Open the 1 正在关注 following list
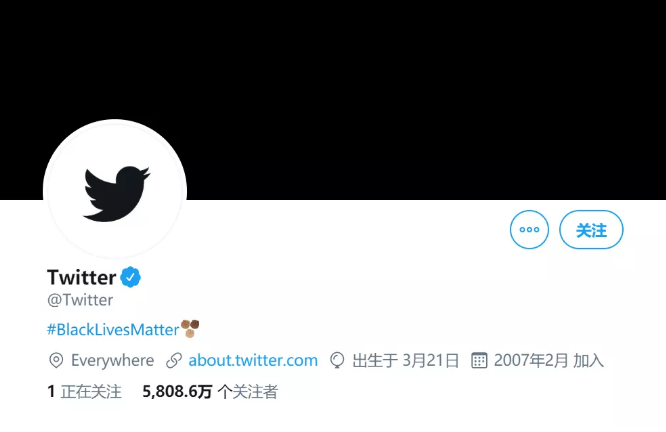This screenshot has width=666, height=432. click(x=85, y=392)
